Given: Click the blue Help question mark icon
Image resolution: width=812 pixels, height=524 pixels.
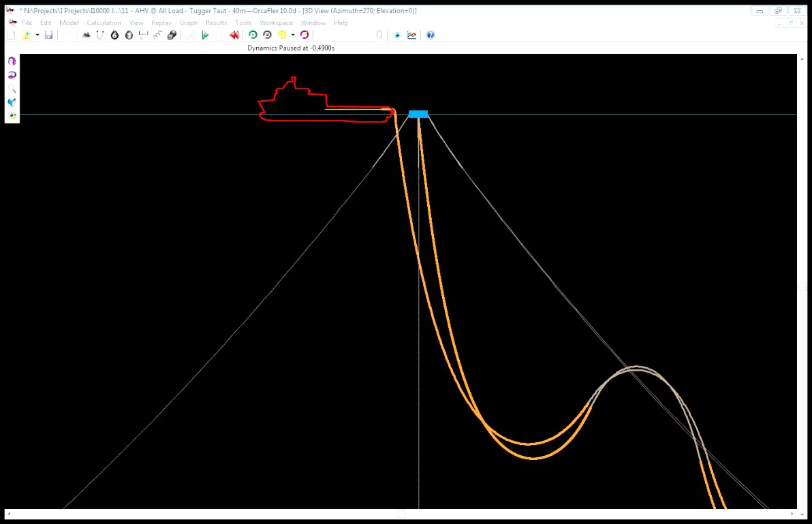Looking at the screenshot, I should (x=430, y=35).
